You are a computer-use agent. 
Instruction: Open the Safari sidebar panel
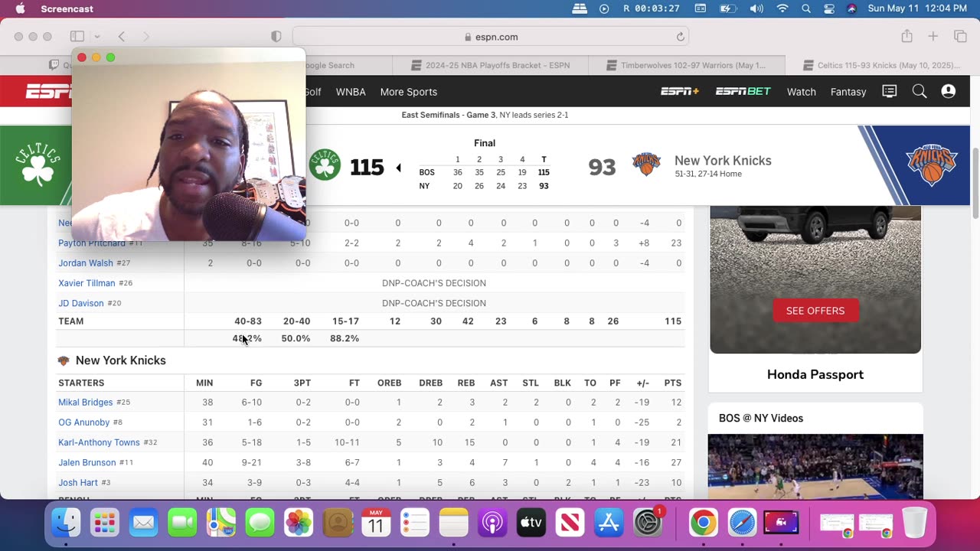pyautogui.click(x=77, y=36)
